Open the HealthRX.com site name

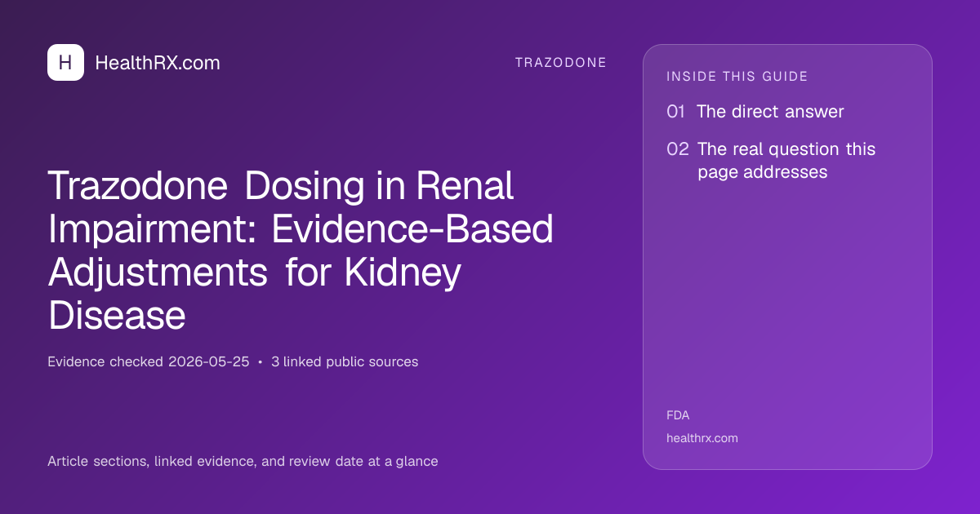point(158,63)
